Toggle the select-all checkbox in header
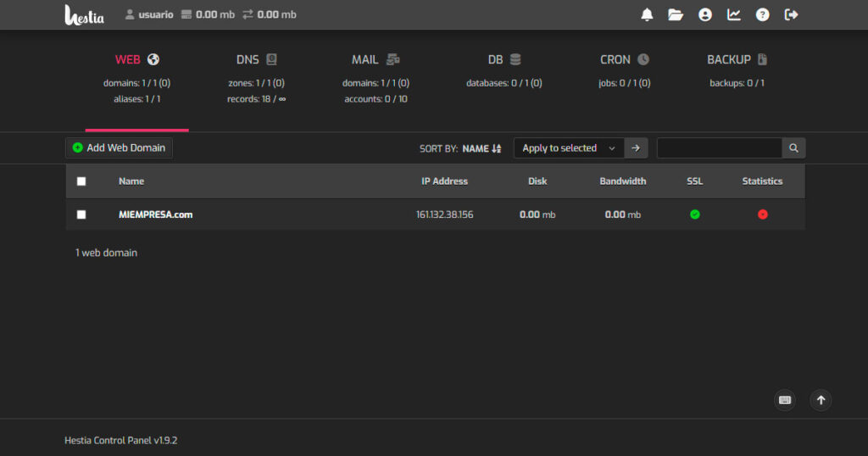This screenshot has height=456, width=868. 81,181
